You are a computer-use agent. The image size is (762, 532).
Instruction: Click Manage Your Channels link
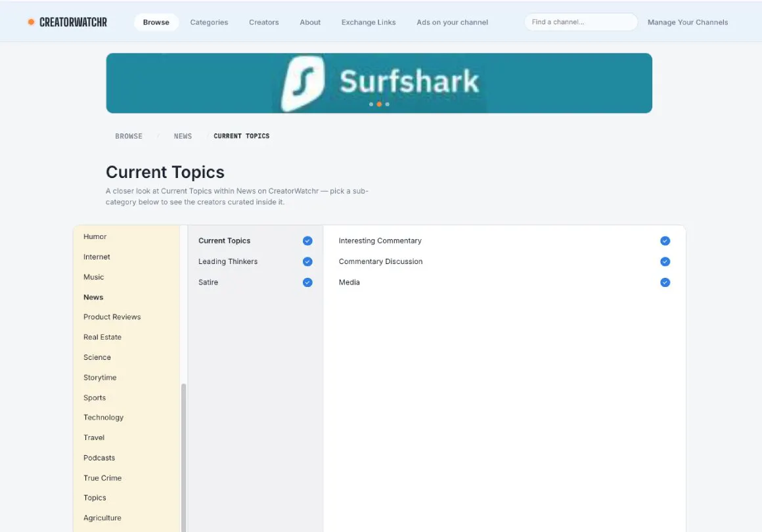[688, 22]
